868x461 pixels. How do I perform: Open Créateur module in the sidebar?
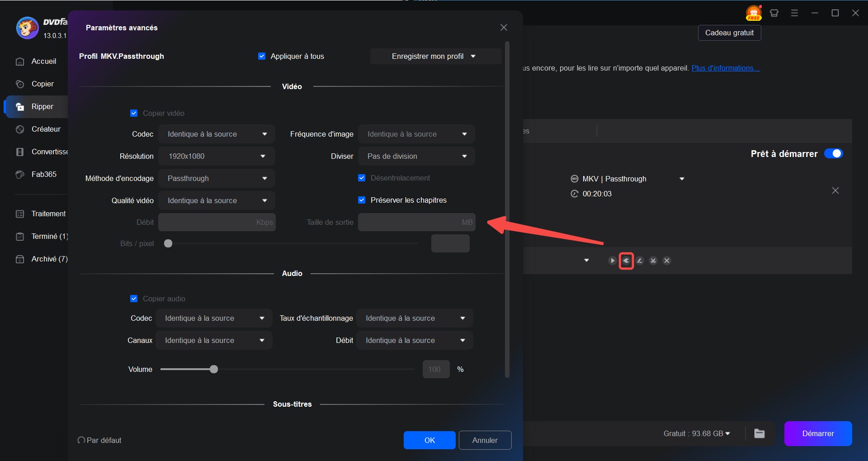click(x=46, y=129)
